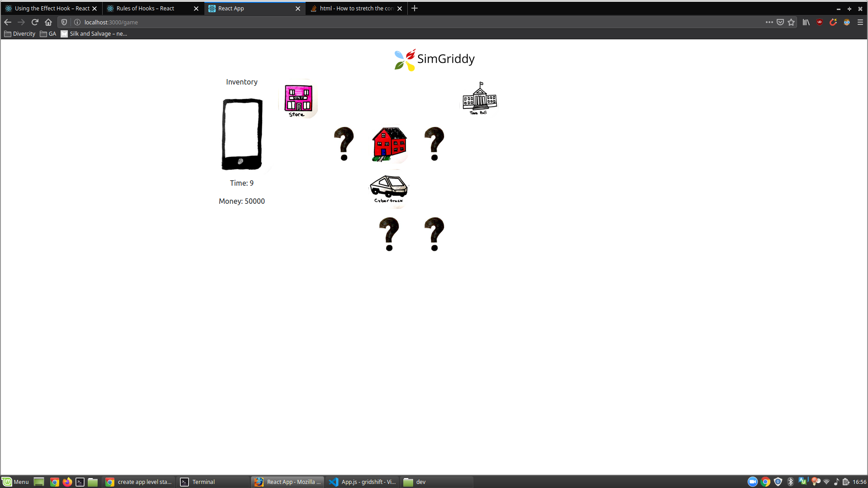
Task: Click the pink Store building icon
Action: (x=298, y=99)
